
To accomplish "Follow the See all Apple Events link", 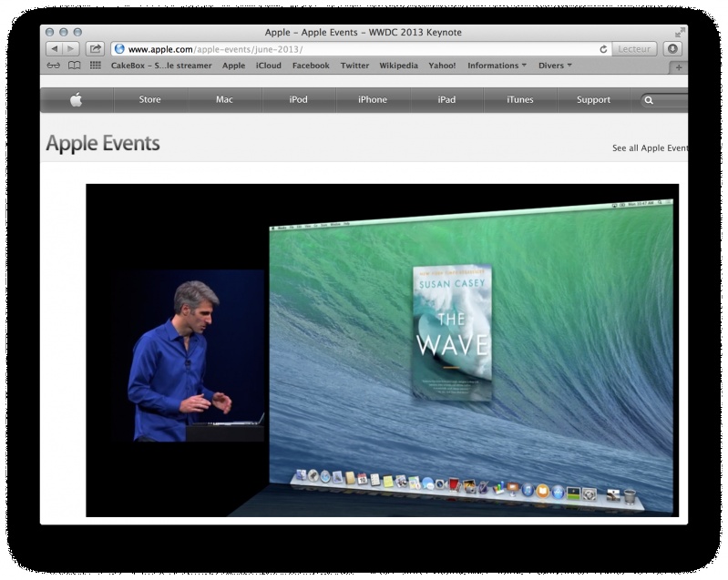I will 650,148.
